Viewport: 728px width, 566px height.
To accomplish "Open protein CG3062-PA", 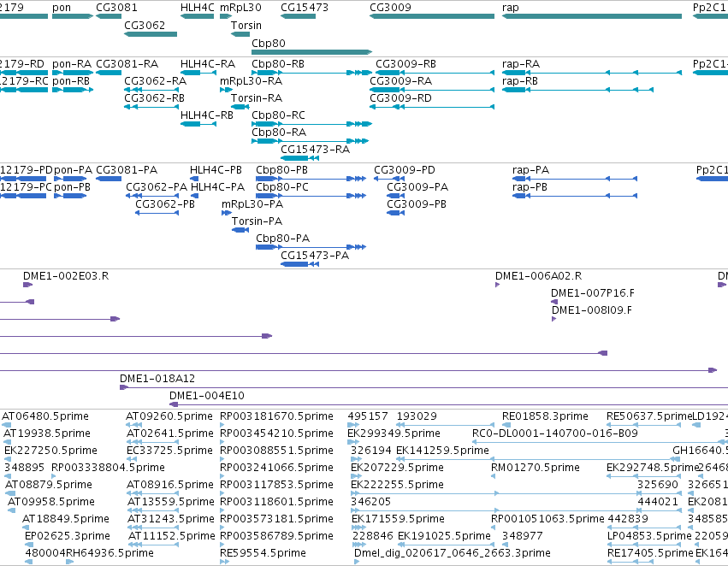I will (x=157, y=187).
